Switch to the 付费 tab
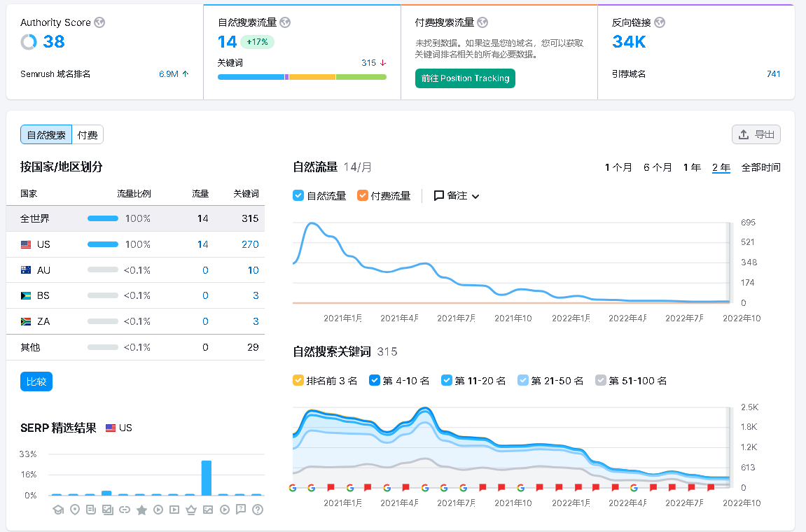The width and height of the screenshot is (806, 532). [88, 135]
